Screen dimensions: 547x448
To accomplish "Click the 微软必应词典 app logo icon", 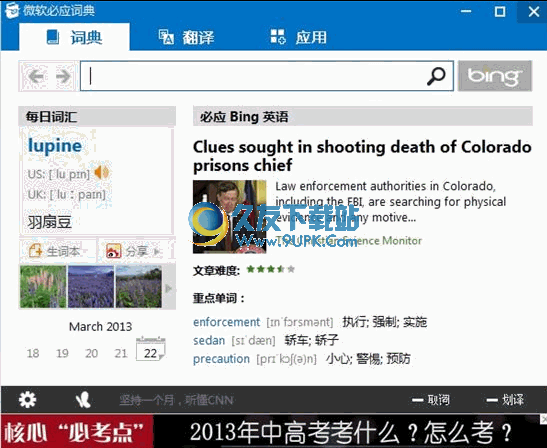I will (x=12, y=10).
